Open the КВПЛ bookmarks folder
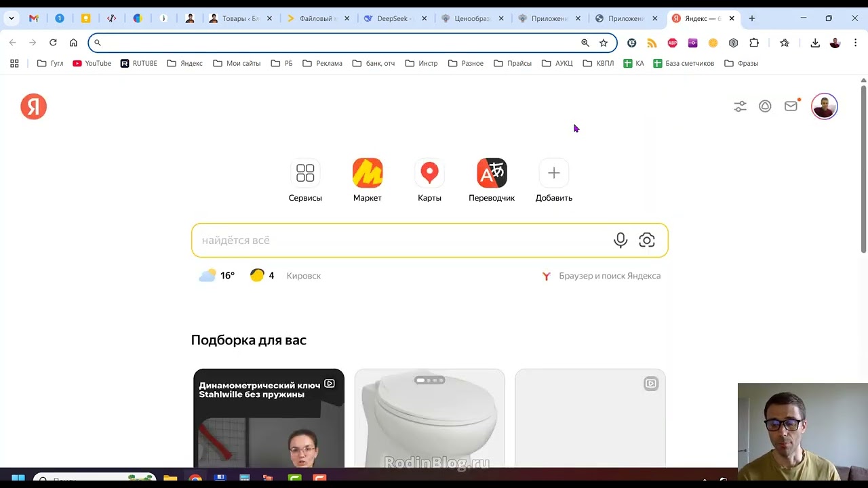 pos(598,63)
